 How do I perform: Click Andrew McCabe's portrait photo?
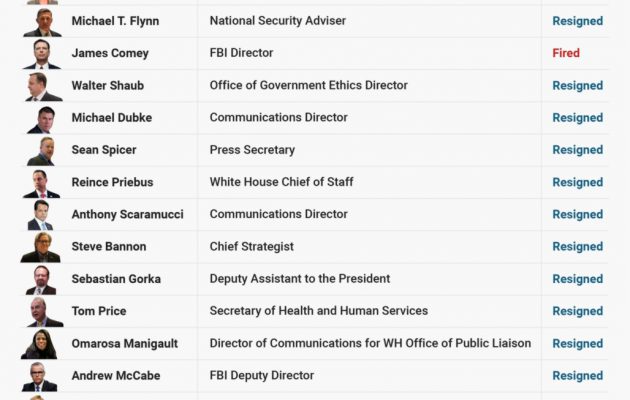click(42, 376)
